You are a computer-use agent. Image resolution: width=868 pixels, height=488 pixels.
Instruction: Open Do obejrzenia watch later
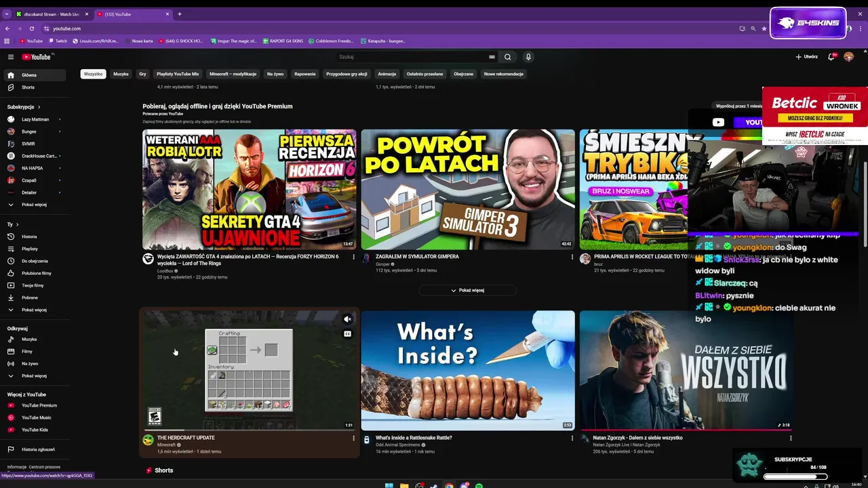(35, 261)
